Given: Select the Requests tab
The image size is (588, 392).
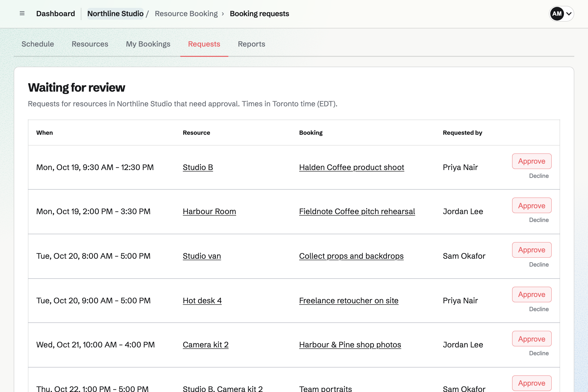Looking at the screenshot, I should click(x=204, y=44).
